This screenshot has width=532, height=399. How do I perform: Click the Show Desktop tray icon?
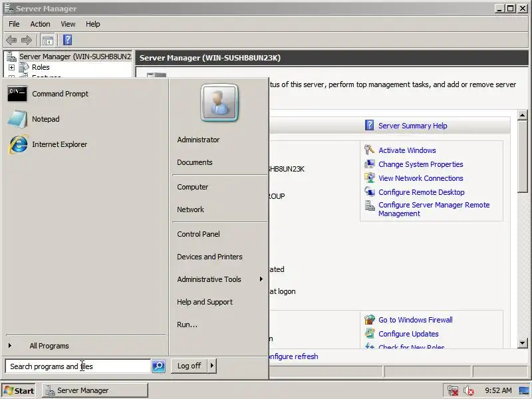(x=524, y=391)
